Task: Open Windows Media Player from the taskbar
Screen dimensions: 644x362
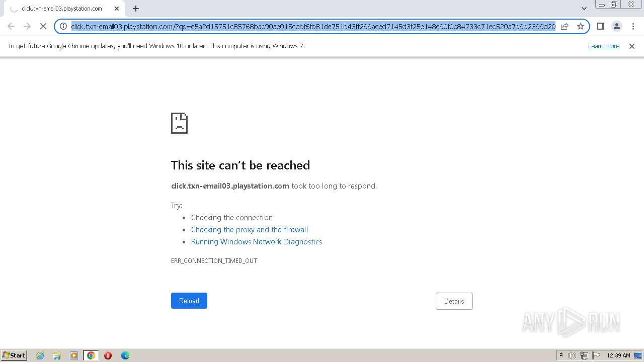Action: [x=74, y=355]
